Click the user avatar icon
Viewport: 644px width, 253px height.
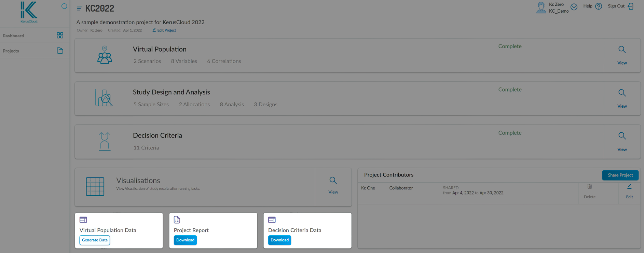pyautogui.click(x=541, y=8)
